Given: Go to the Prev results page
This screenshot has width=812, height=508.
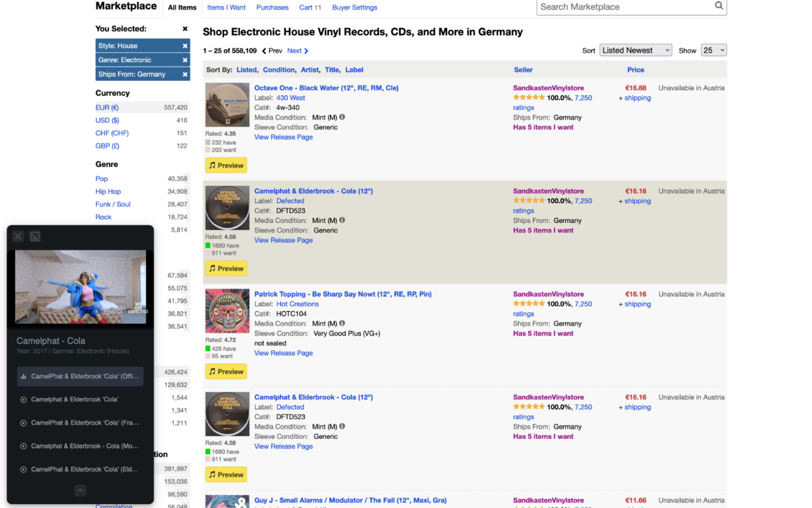Looking at the screenshot, I should (272, 51).
